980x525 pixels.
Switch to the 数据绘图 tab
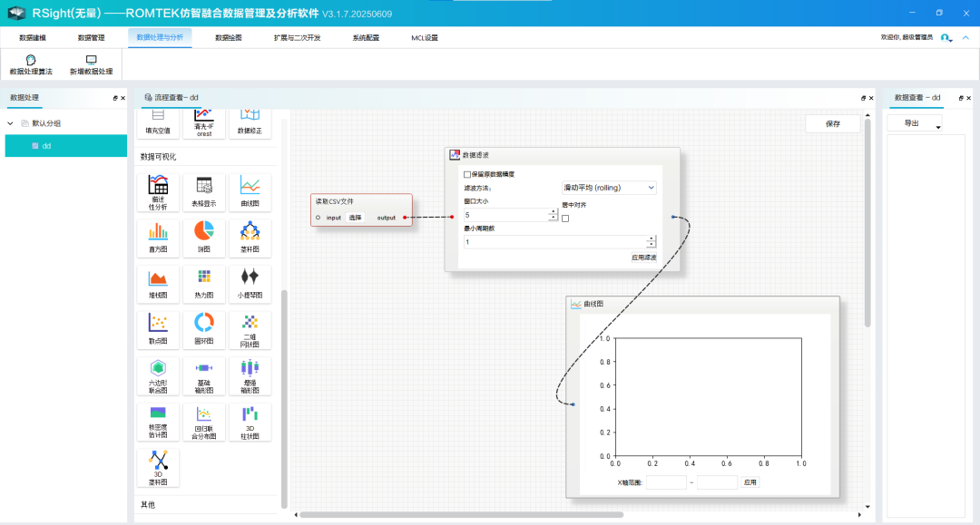coord(228,38)
